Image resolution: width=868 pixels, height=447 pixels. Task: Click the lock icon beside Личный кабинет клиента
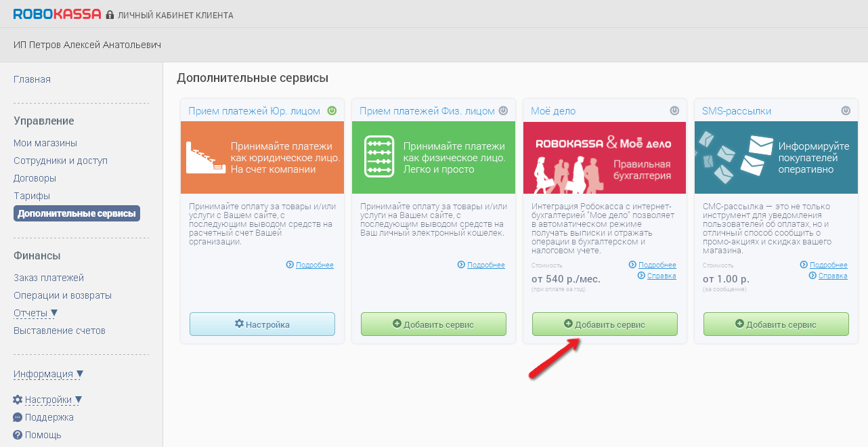pyautogui.click(x=110, y=15)
